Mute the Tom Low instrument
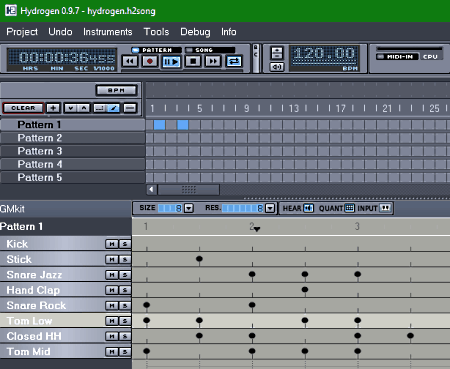Image resolution: width=450 pixels, height=369 pixels. [x=112, y=321]
